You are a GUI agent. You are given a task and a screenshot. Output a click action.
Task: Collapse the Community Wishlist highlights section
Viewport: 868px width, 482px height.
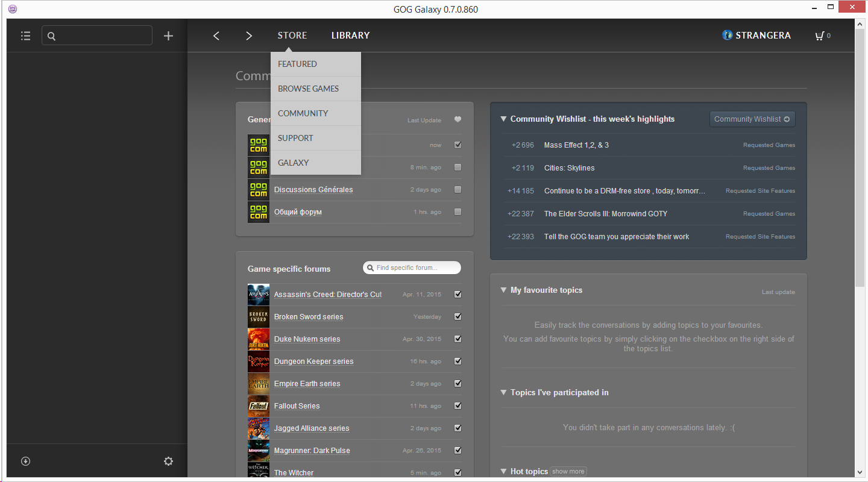pyautogui.click(x=503, y=119)
